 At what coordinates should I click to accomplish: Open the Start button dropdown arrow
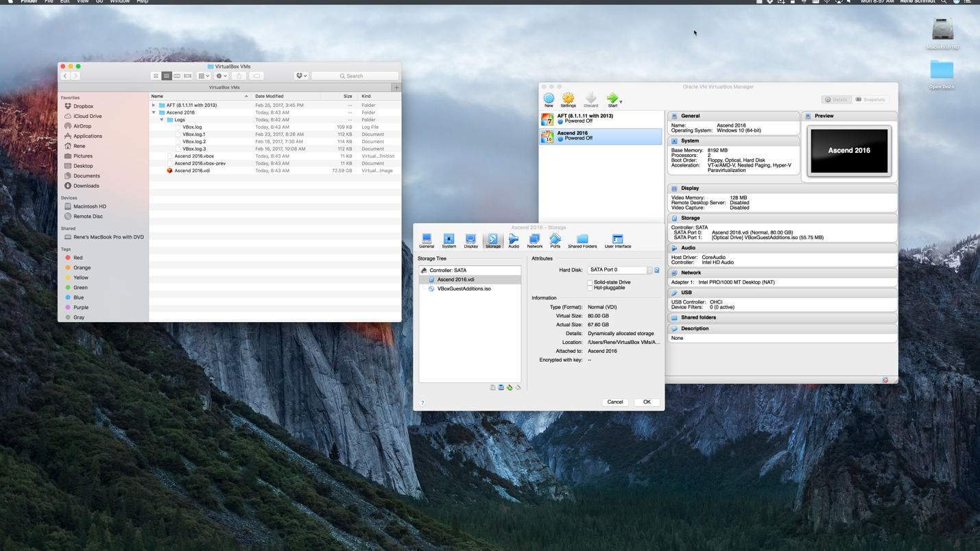(x=621, y=101)
